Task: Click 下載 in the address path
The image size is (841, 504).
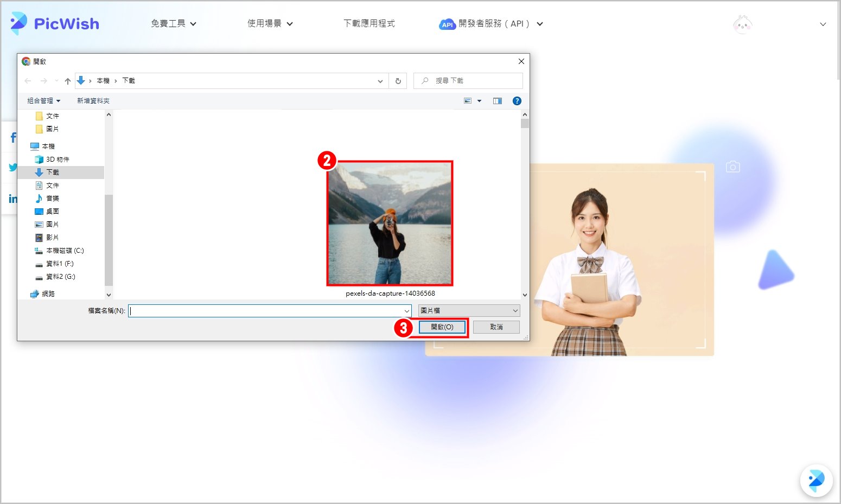Action: (x=129, y=81)
